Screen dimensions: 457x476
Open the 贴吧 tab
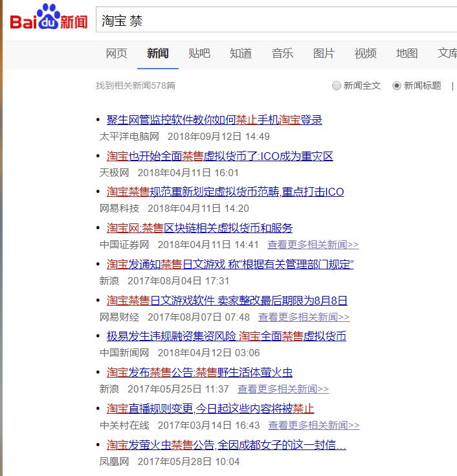point(199,53)
